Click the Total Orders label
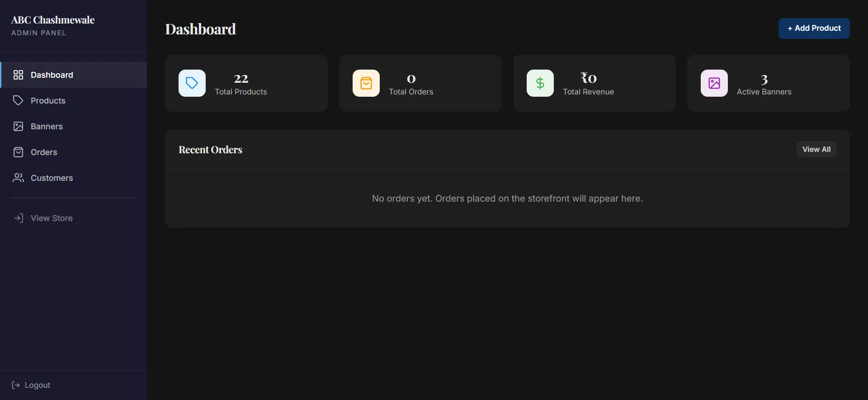868x400 pixels. pyautogui.click(x=411, y=92)
